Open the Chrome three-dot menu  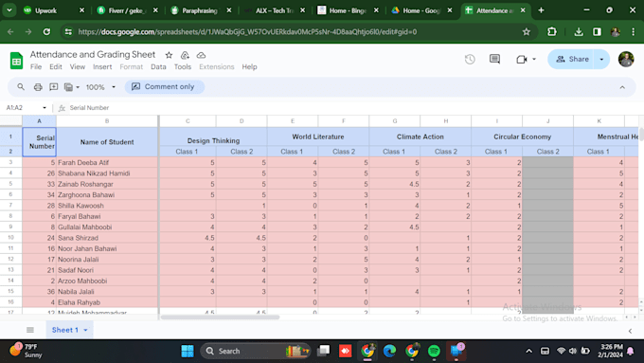633,31
